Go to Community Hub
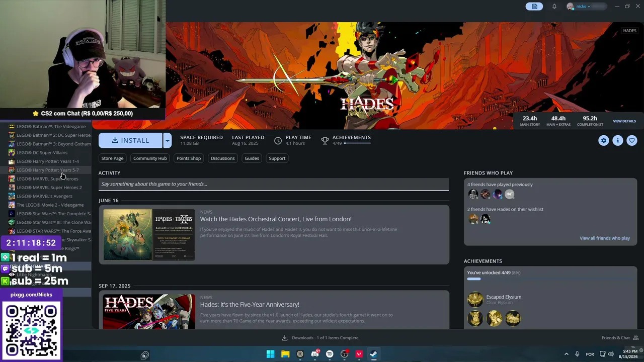This screenshot has height=362, width=644. point(150,158)
